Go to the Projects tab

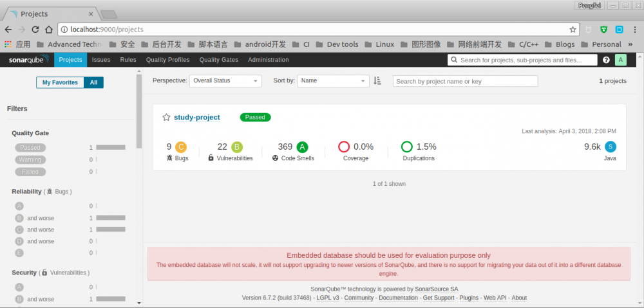coord(70,60)
